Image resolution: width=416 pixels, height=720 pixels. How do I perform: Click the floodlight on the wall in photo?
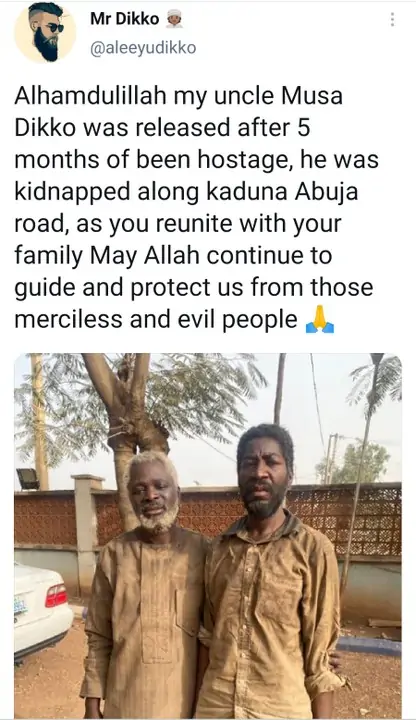28,479
